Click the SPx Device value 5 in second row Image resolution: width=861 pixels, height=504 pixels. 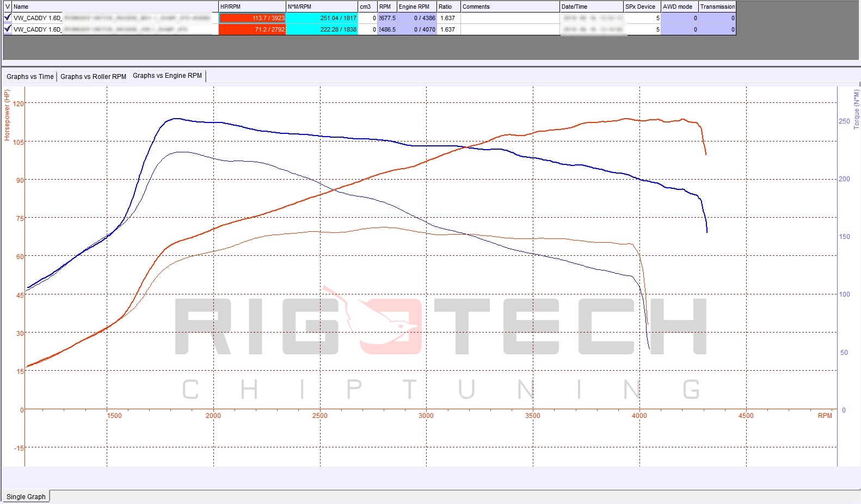(642, 29)
